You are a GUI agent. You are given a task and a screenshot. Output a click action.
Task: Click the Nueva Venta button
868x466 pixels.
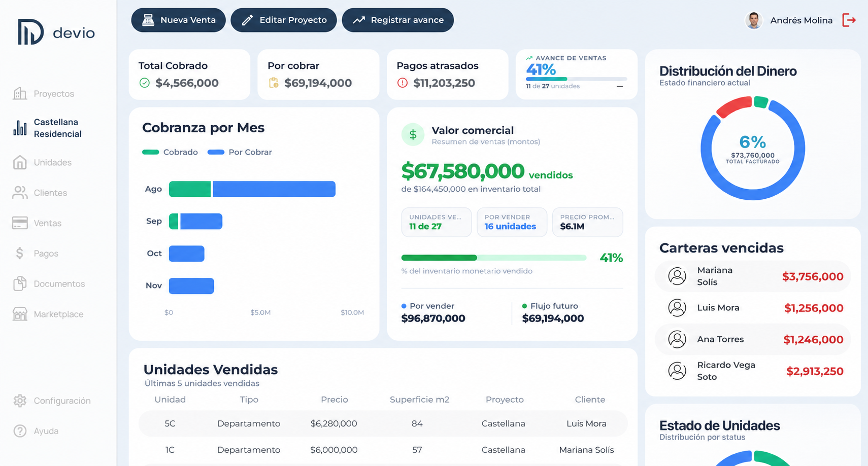(x=179, y=20)
